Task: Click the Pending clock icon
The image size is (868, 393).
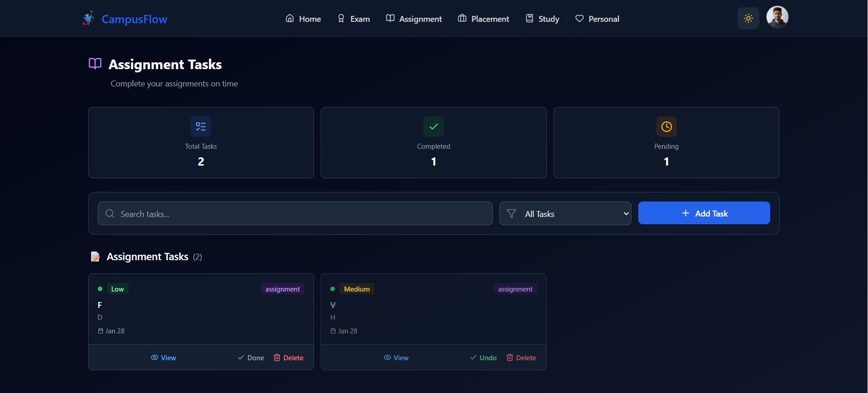Action: tap(666, 126)
